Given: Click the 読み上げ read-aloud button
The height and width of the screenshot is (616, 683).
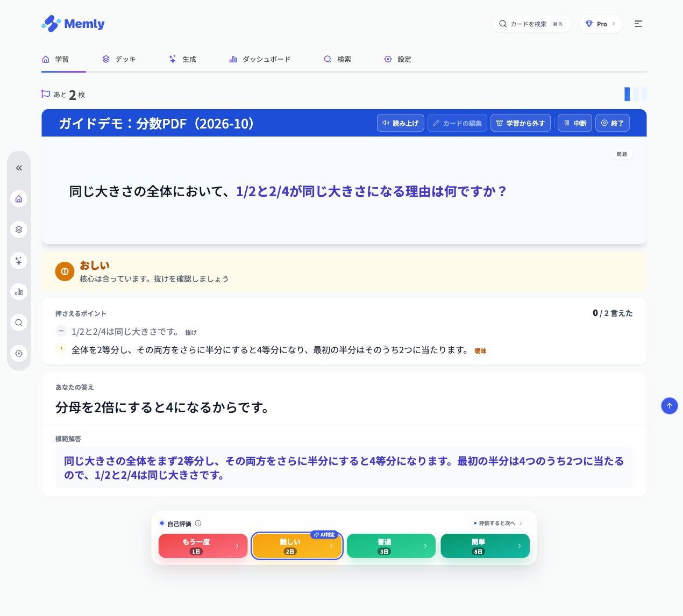Looking at the screenshot, I should pos(401,123).
